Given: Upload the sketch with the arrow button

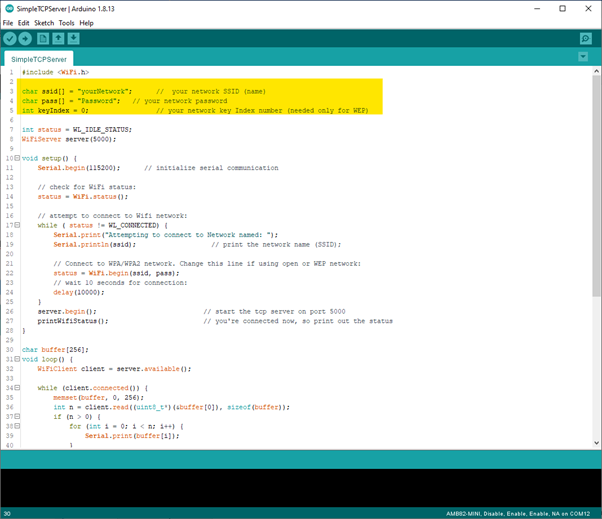Looking at the screenshot, I should (26, 38).
